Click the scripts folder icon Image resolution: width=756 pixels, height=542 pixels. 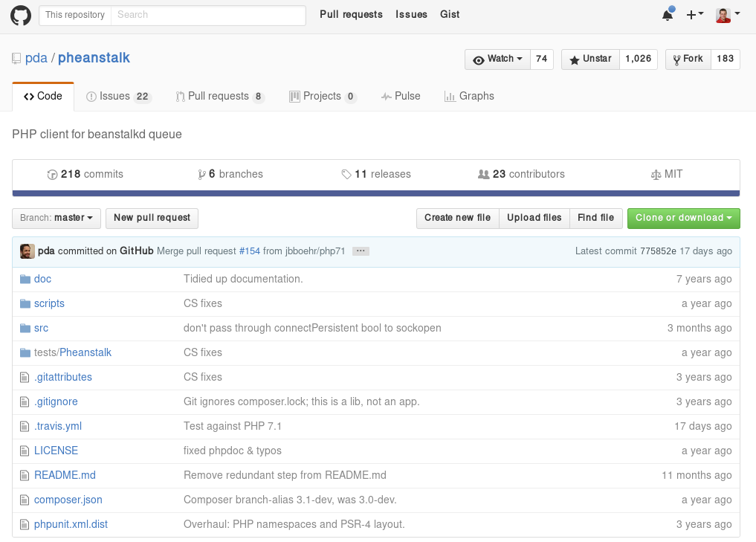25,304
